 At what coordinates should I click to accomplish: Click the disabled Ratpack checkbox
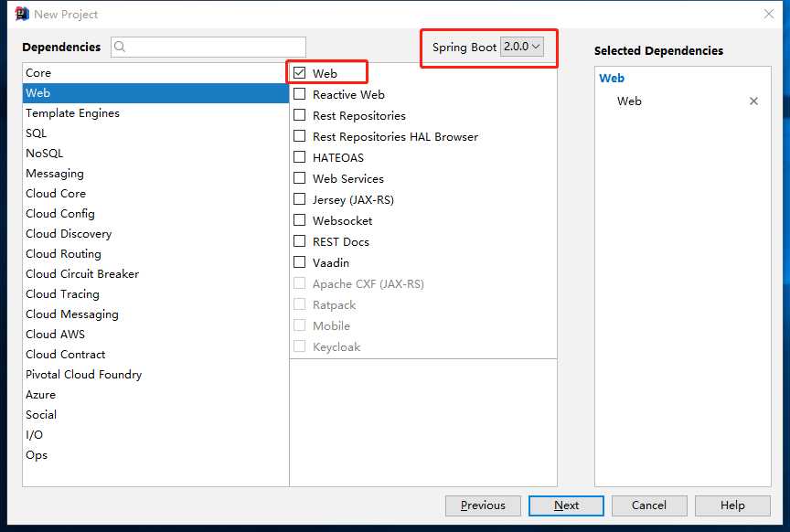point(299,304)
